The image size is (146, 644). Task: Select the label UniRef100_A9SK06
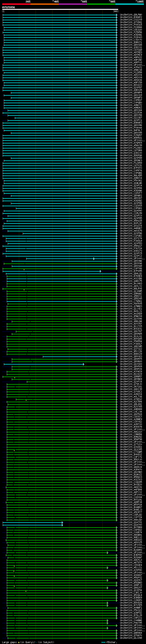tap(131, 80)
